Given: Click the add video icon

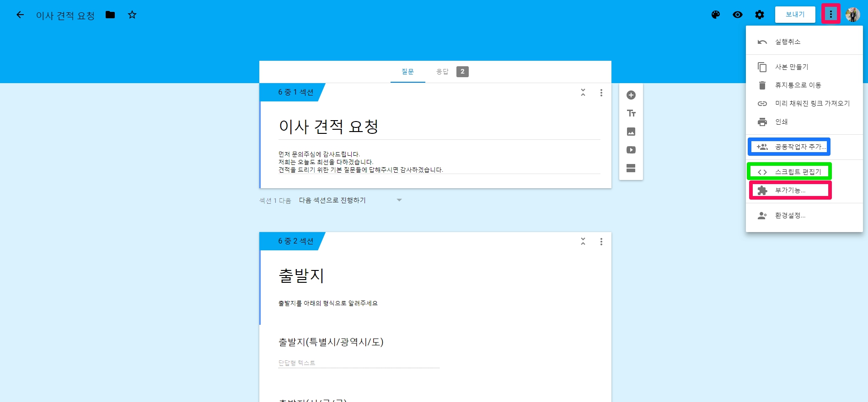Looking at the screenshot, I should [x=631, y=150].
